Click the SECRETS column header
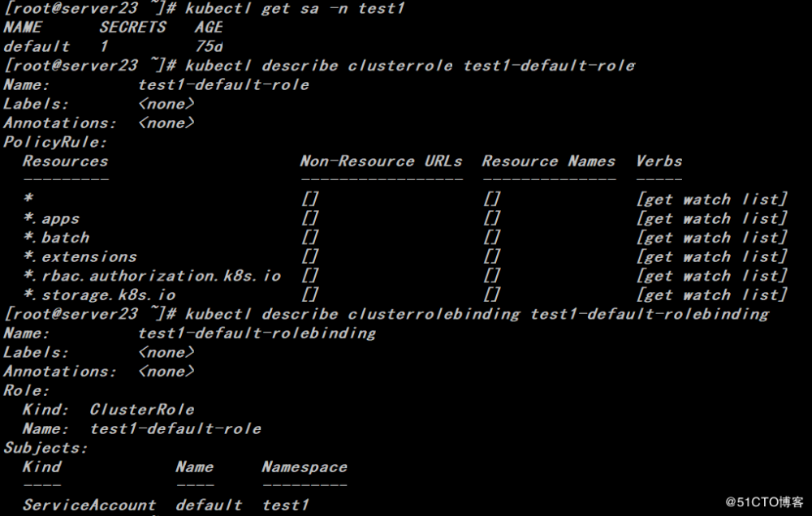The image size is (812, 516). (x=132, y=27)
